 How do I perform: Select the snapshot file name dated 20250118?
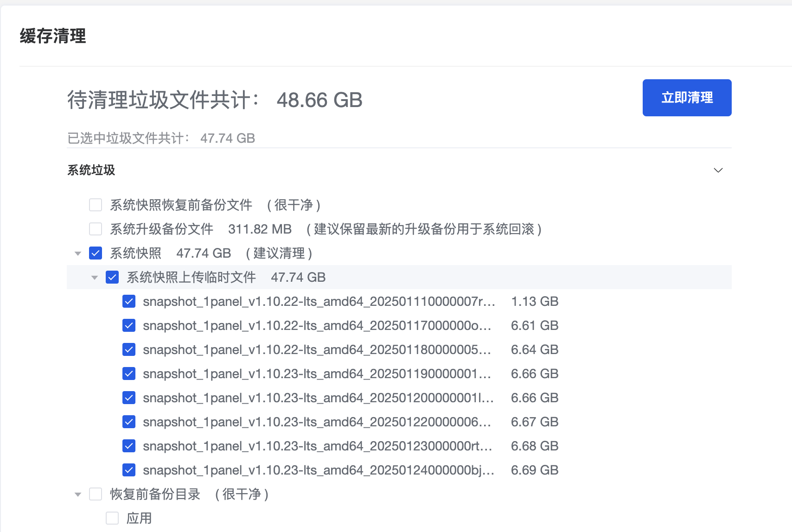tap(317, 349)
